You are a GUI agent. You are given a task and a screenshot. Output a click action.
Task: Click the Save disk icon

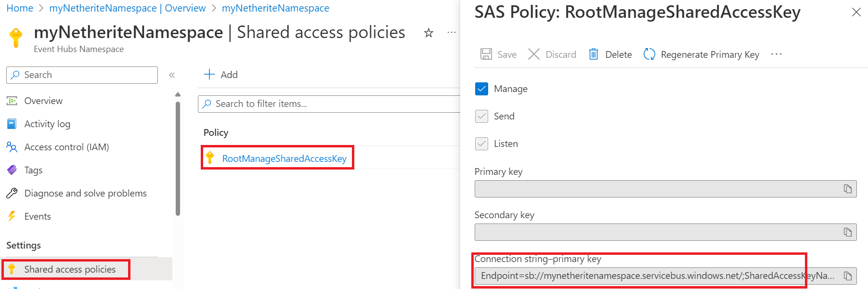(486, 54)
